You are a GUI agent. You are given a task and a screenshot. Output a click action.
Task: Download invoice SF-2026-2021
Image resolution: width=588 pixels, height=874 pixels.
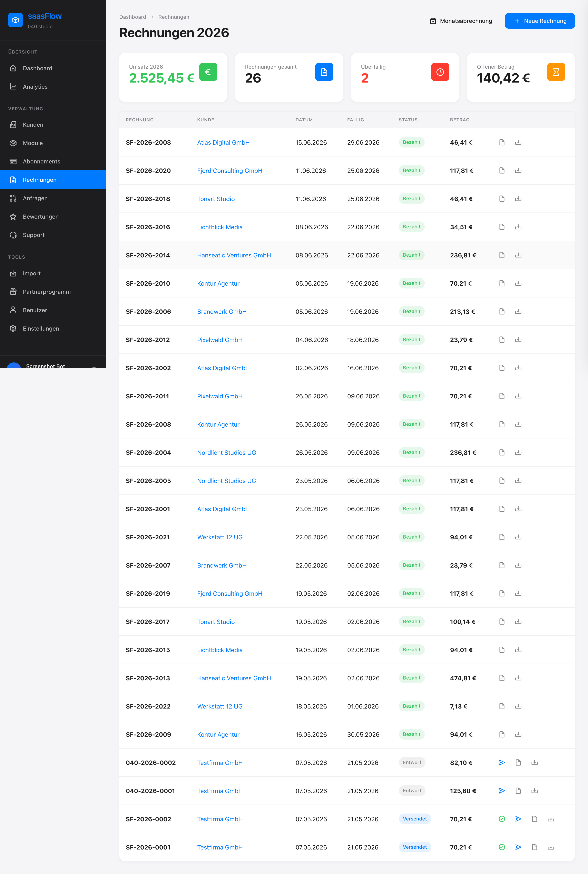point(518,537)
